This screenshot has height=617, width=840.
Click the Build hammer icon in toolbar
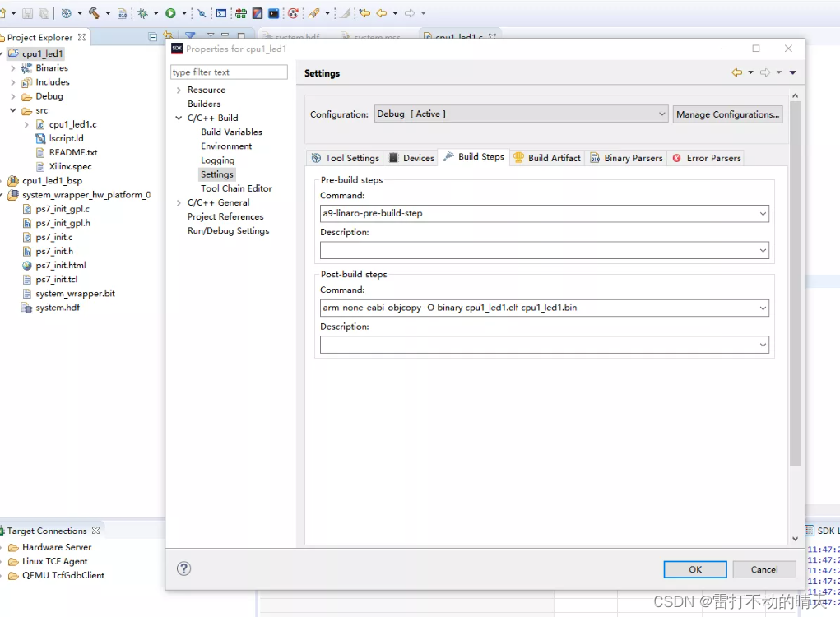tap(95, 13)
